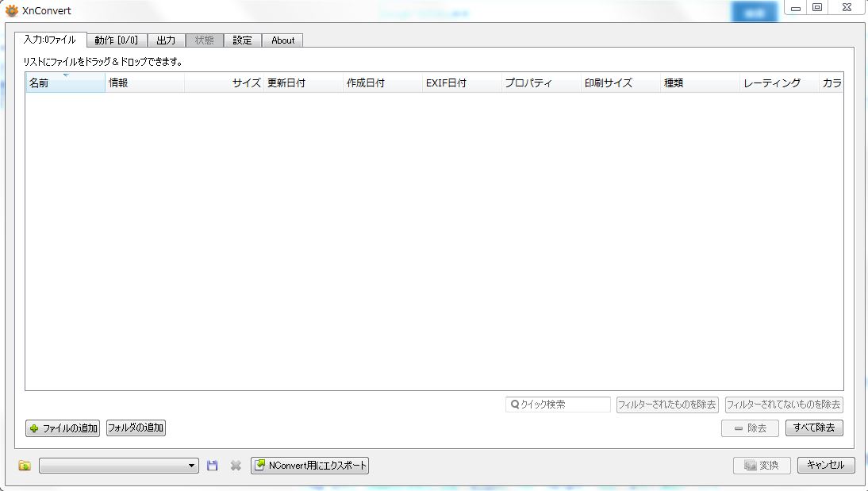Sort by the 情報 column header
The height and width of the screenshot is (491, 868).
pos(145,83)
